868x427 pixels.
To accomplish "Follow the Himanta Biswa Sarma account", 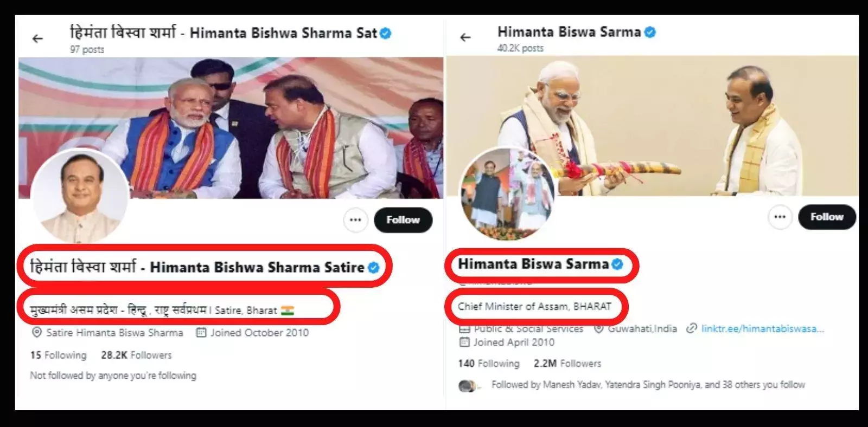I will (827, 217).
